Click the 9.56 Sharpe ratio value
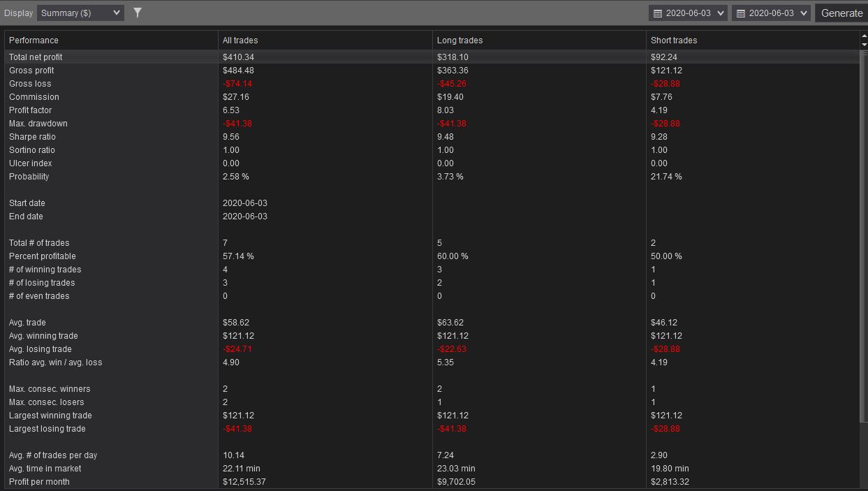Viewport: 868px width, 491px height. coord(231,137)
